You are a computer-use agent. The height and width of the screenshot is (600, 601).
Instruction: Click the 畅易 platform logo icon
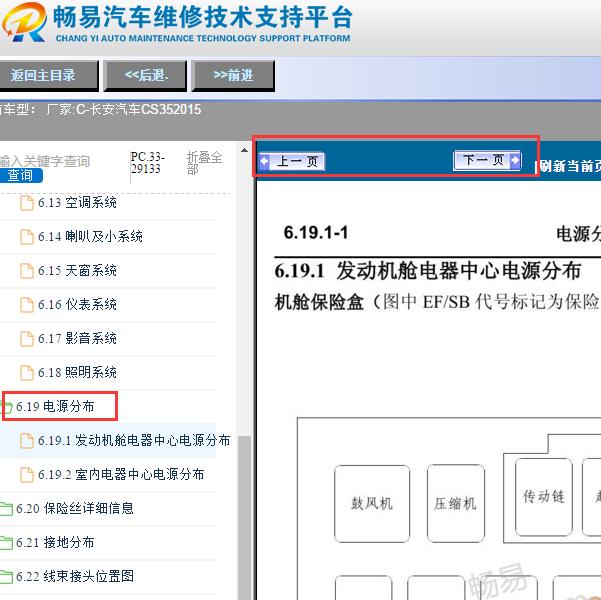(x=25, y=21)
